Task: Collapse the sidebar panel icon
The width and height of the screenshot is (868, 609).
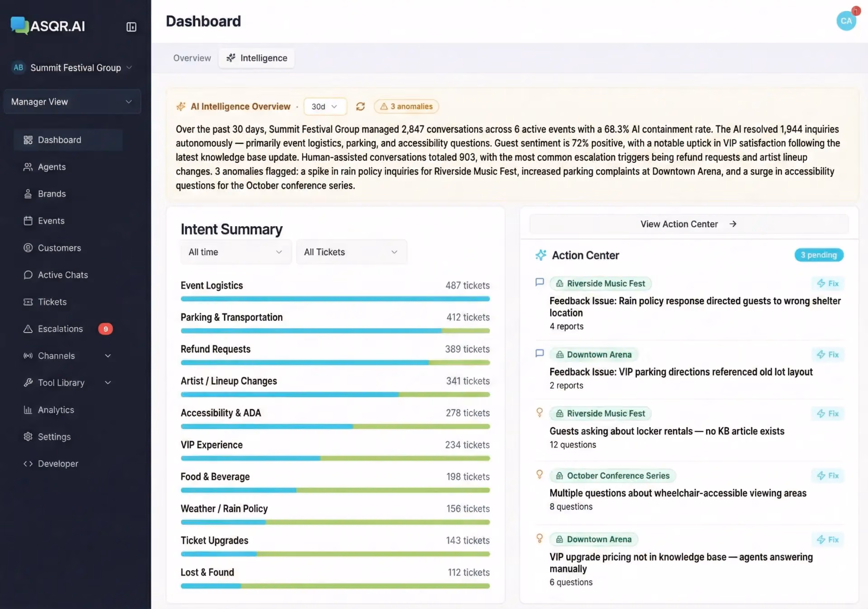Action: pos(131,27)
